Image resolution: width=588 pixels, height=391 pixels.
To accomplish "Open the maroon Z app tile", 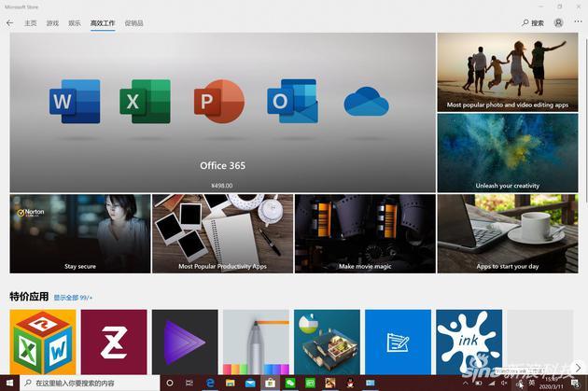I will pos(114,342).
